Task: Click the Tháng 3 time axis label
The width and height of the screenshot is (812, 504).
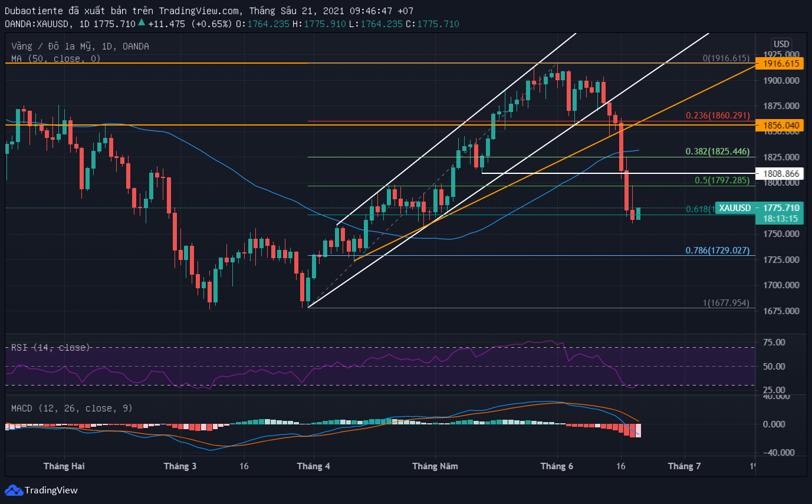Action: 180,466
